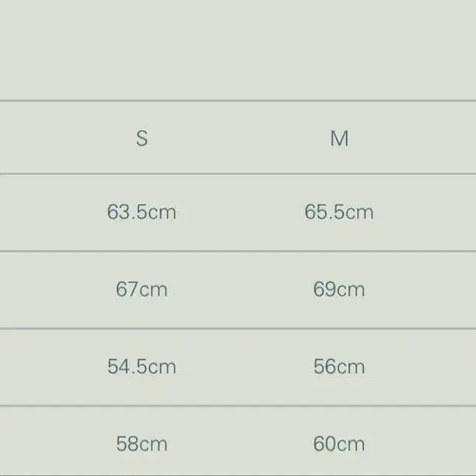Click the S size column header

pos(142,138)
